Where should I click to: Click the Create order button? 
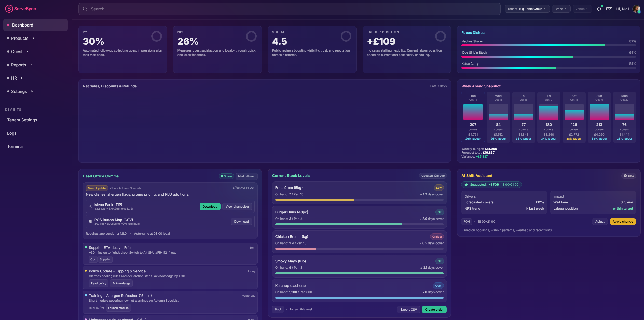point(434,310)
